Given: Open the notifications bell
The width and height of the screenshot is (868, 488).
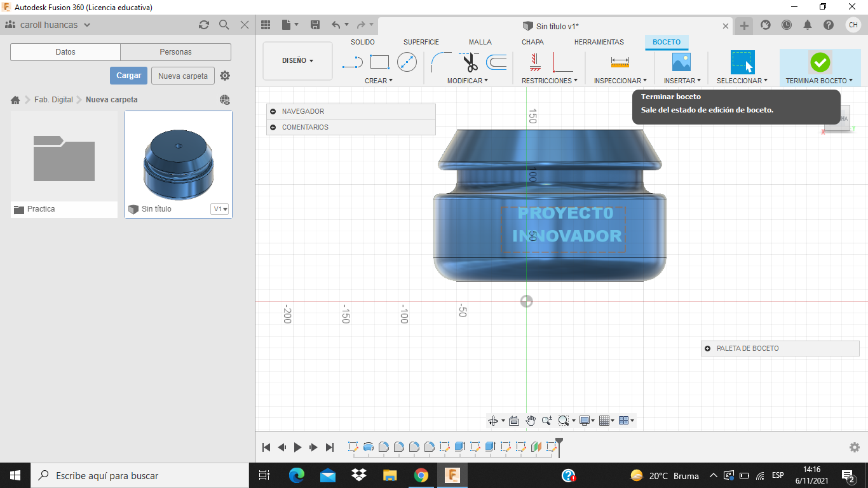Looking at the screenshot, I should click(x=808, y=25).
